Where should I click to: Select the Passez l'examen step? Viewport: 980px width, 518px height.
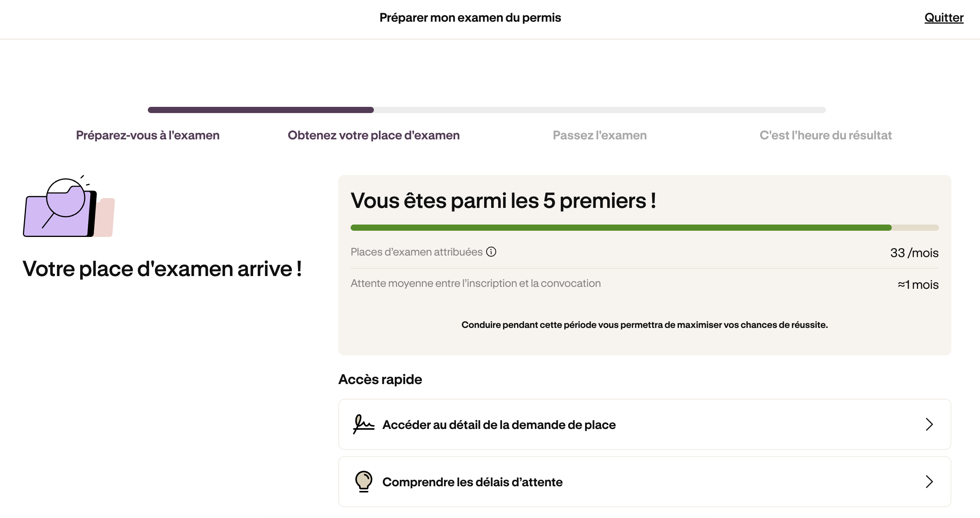(x=600, y=135)
